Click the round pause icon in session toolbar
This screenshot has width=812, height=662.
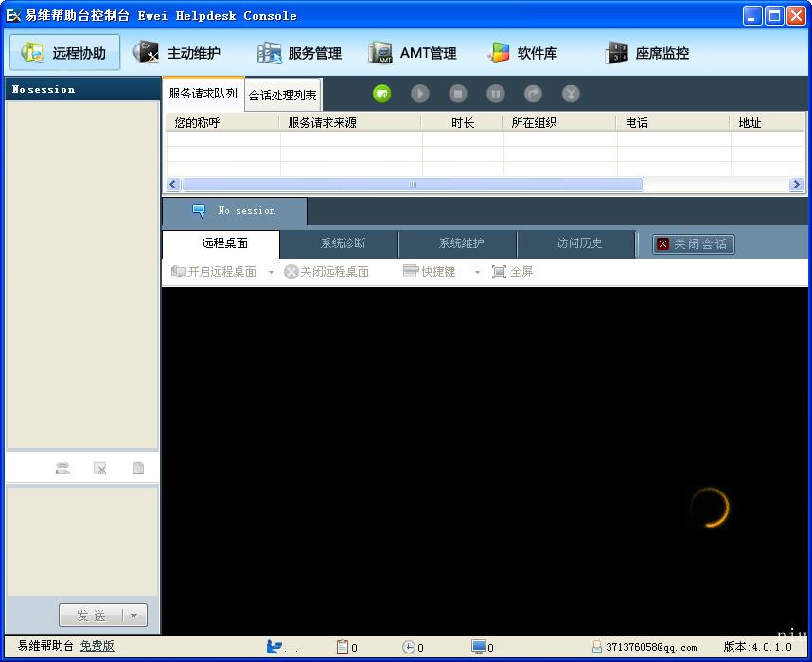pos(496,94)
